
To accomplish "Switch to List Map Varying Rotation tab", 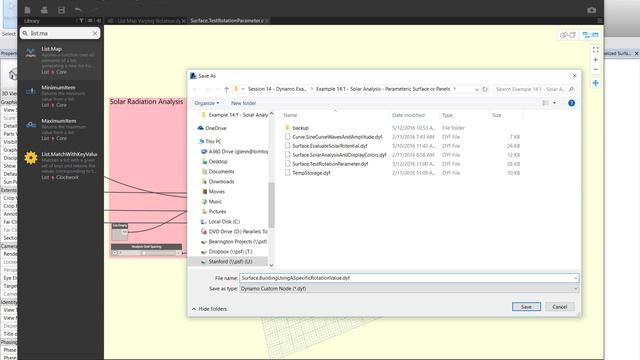I will [144, 20].
